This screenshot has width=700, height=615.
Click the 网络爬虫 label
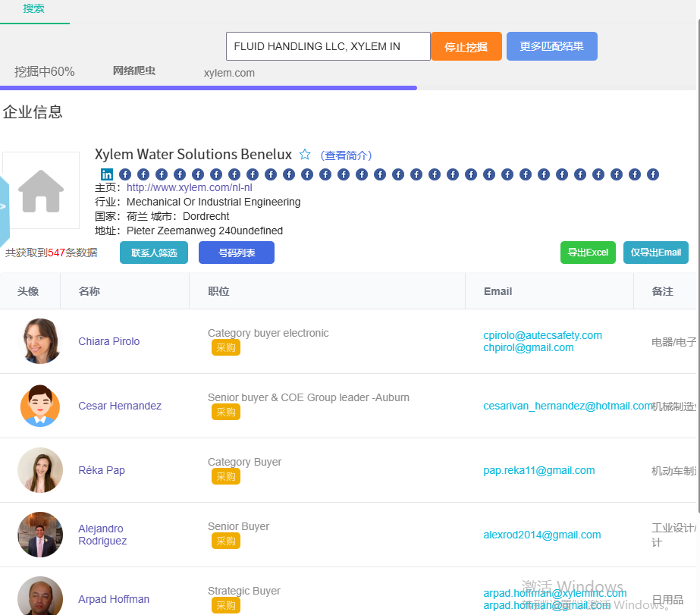pyautogui.click(x=134, y=71)
